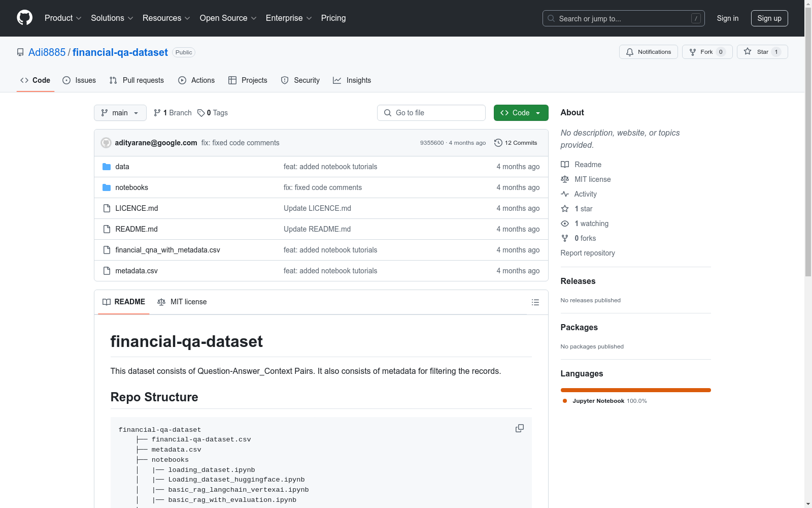
Task: Open the Insights tab
Action: (352, 80)
